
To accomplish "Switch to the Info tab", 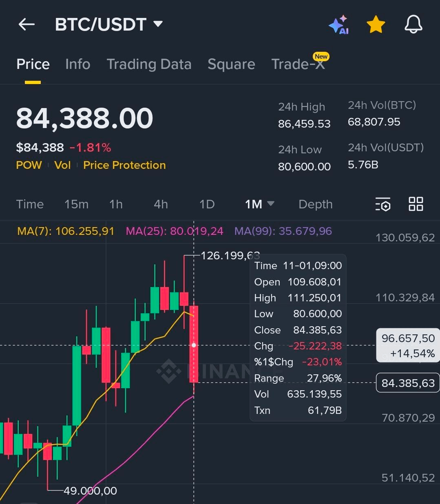I will tap(77, 64).
